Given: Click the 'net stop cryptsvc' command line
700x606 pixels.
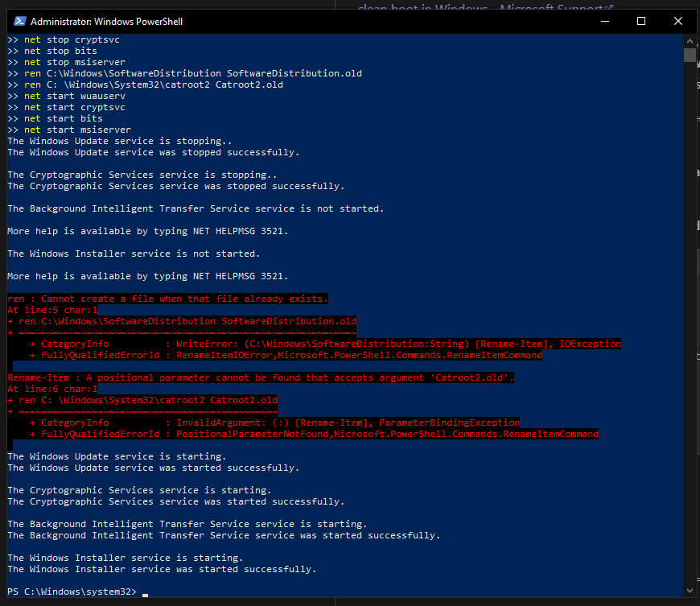Looking at the screenshot, I should [x=64, y=39].
